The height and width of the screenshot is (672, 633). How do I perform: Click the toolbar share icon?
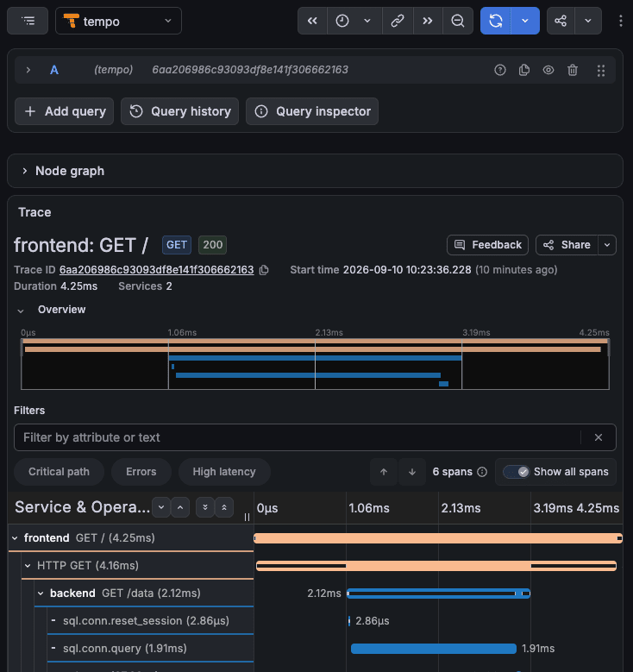tap(561, 21)
